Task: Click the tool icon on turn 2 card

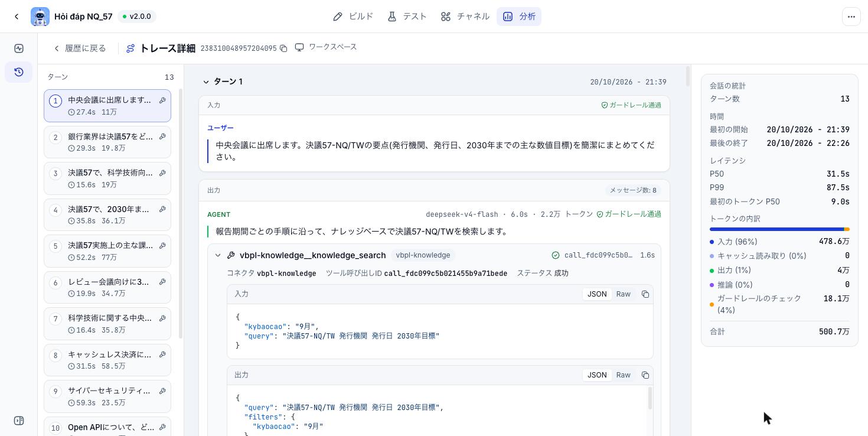Action: (x=162, y=136)
